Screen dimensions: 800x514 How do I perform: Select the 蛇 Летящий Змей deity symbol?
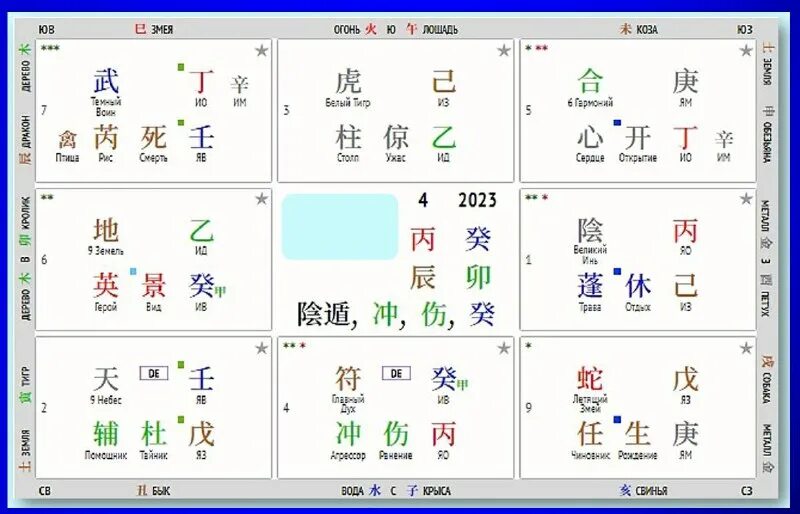(x=590, y=379)
